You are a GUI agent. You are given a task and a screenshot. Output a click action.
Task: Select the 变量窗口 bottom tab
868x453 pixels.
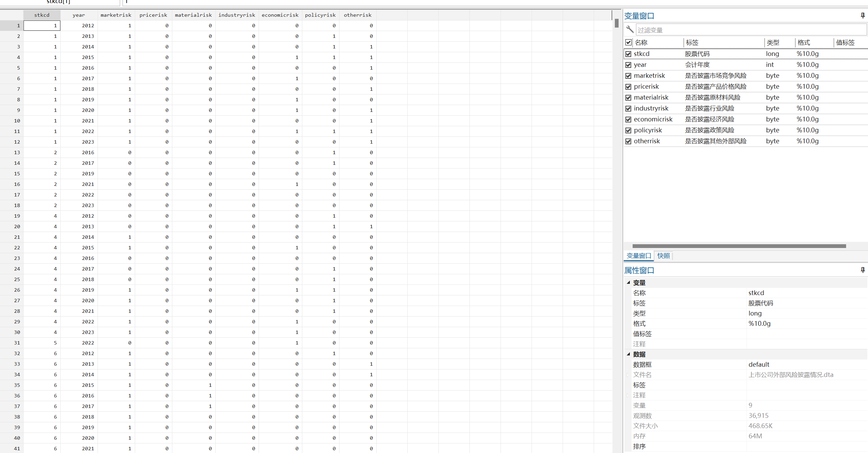(x=639, y=256)
